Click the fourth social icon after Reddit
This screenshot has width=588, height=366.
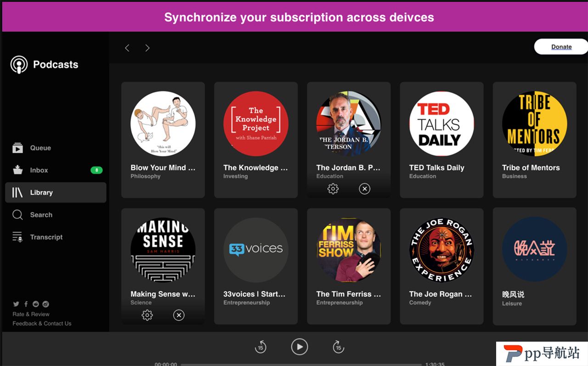(45, 304)
